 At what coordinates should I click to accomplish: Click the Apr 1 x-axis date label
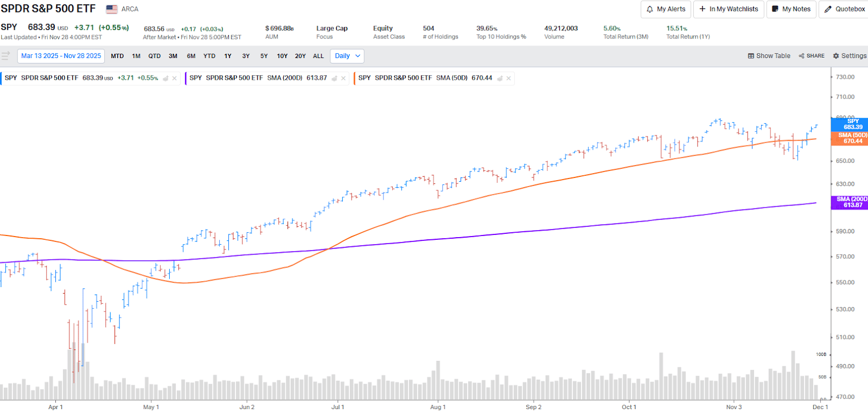(x=55, y=407)
